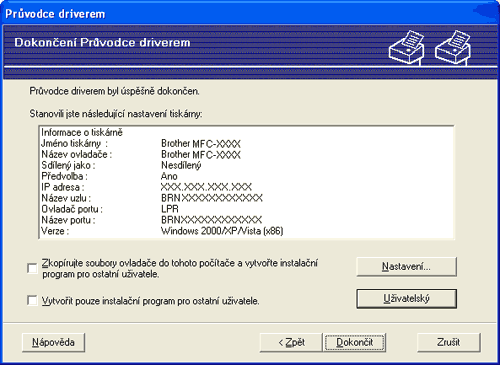This screenshot has height=365, width=500.
Task: Click the Uživatelský button
Action: point(406,299)
